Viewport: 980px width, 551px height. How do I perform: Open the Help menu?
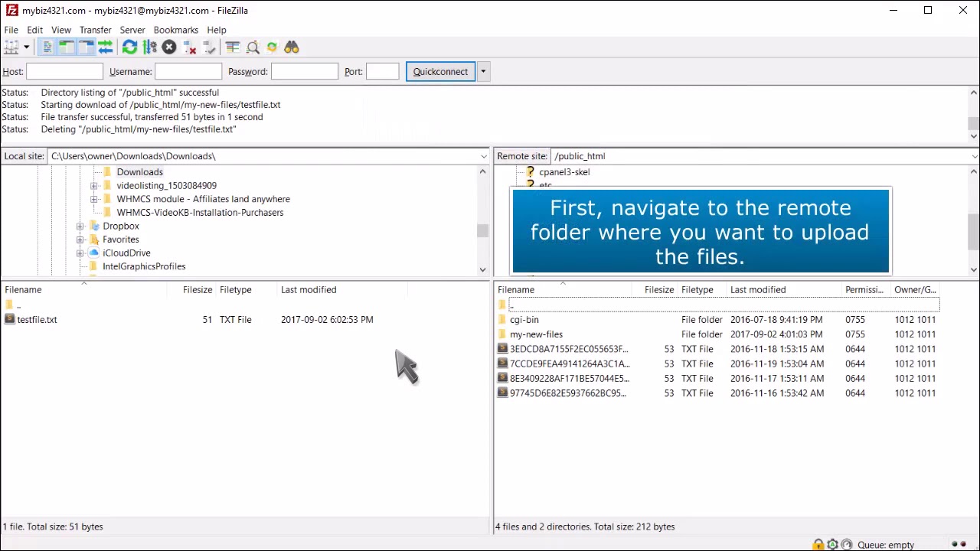click(x=217, y=30)
